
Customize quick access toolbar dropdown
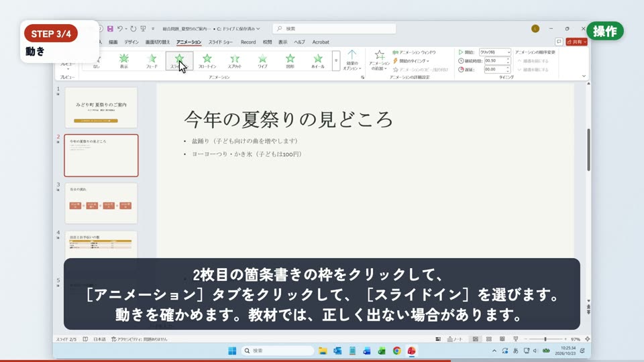[x=153, y=29]
